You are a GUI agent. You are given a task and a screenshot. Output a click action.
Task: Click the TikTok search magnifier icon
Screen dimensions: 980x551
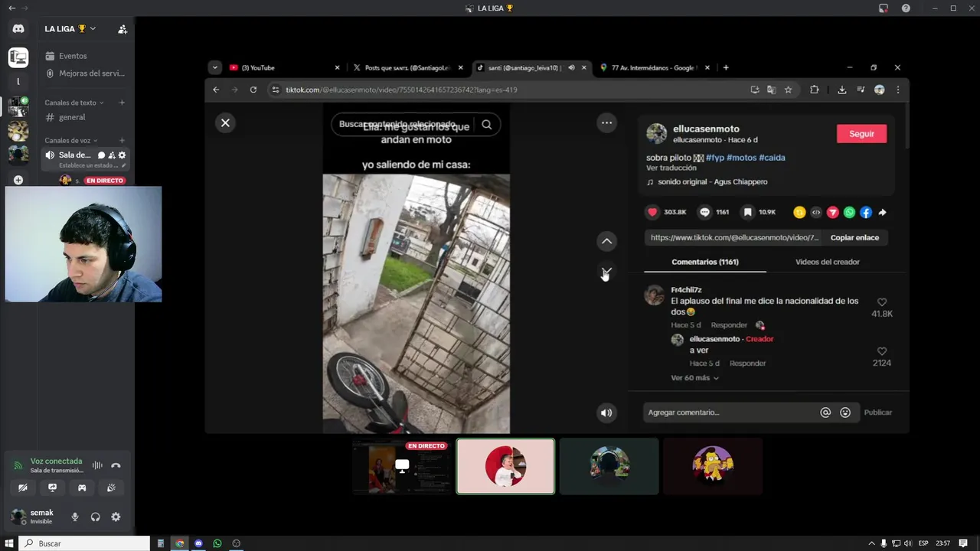click(x=487, y=124)
